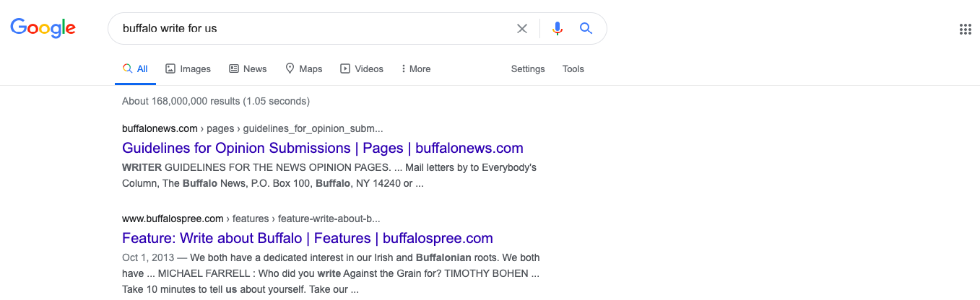This screenshot has width=980, height=300.
Task: Click the blue magnifier search button
Action: pos(586,28)
